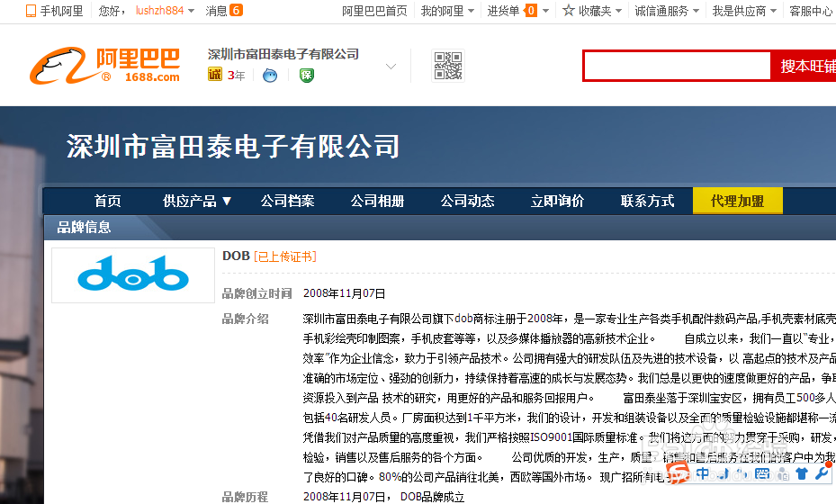This screenshot has width=836, height=504.
Task: Open the 公司动态 tab
Action: pos(468,201)
